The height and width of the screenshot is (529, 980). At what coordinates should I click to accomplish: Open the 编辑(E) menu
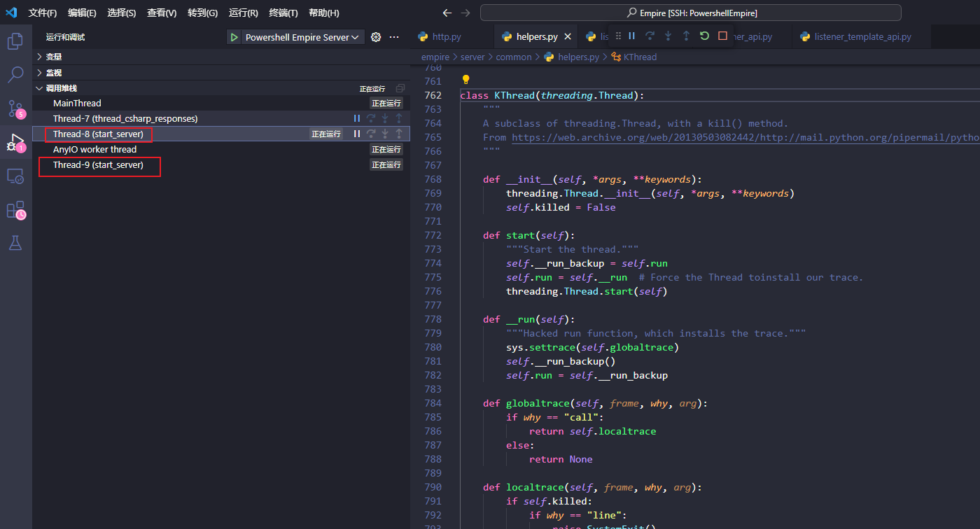tap(82, 13)
